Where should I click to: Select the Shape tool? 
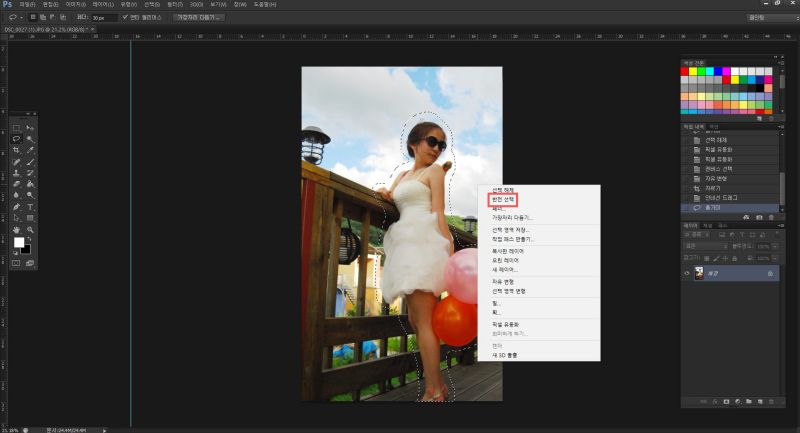click(30, 218)
